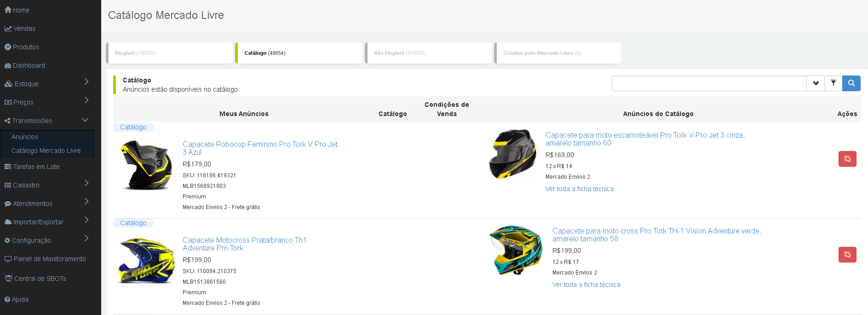Viewport: 868px width, 315px height.
Task: Click the Transmissões share icon
Action: pos(7,121)
